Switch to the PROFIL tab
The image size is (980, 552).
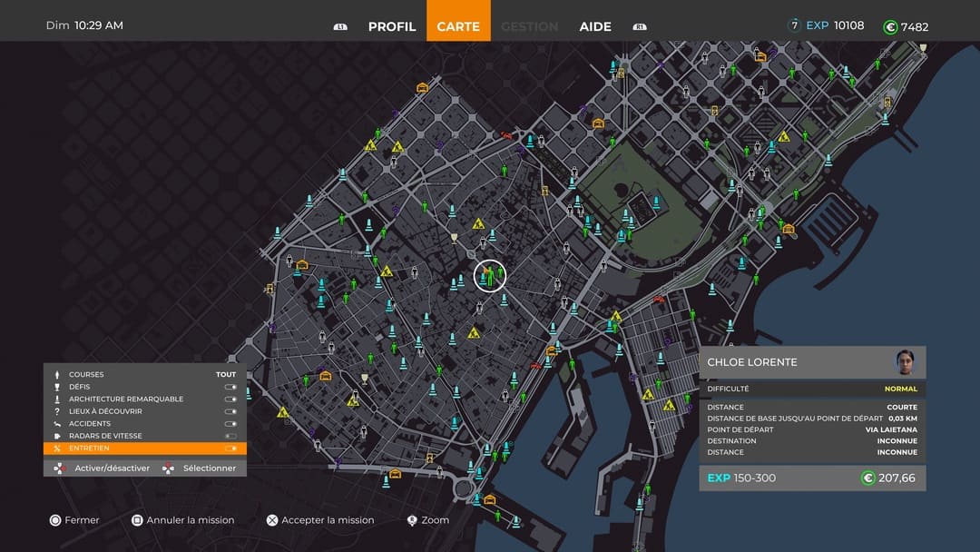[391, 26]
